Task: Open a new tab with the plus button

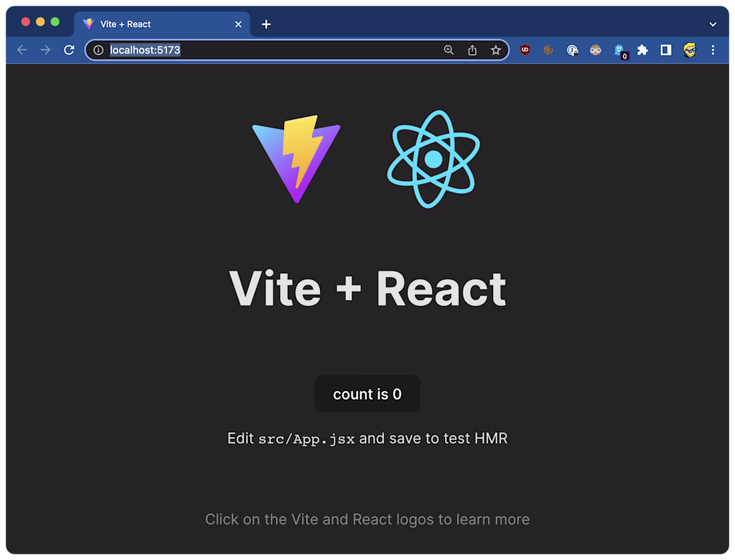Action: 266,24
